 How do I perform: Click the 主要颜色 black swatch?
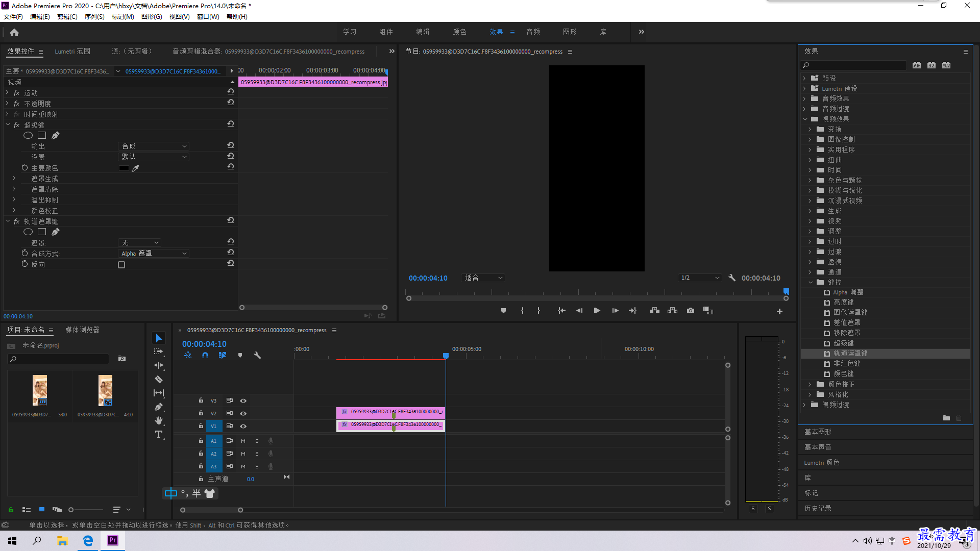[x=124, y=168]
